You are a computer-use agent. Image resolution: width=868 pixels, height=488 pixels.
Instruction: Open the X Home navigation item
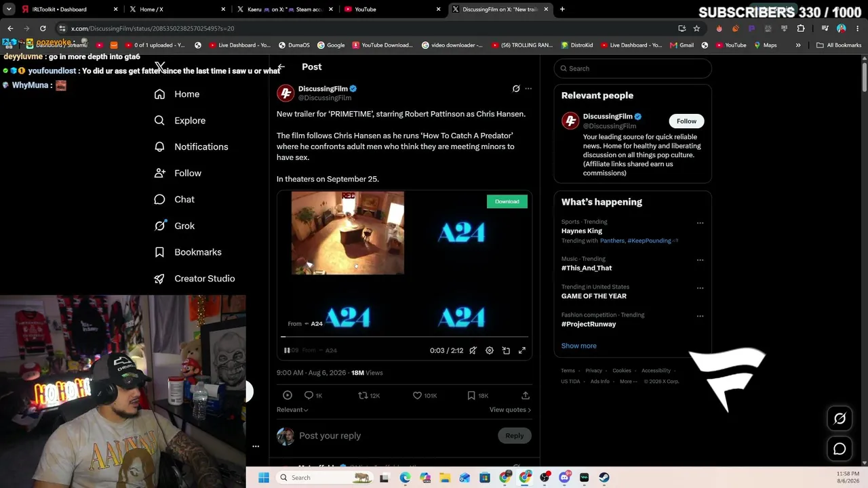point(177,94)
